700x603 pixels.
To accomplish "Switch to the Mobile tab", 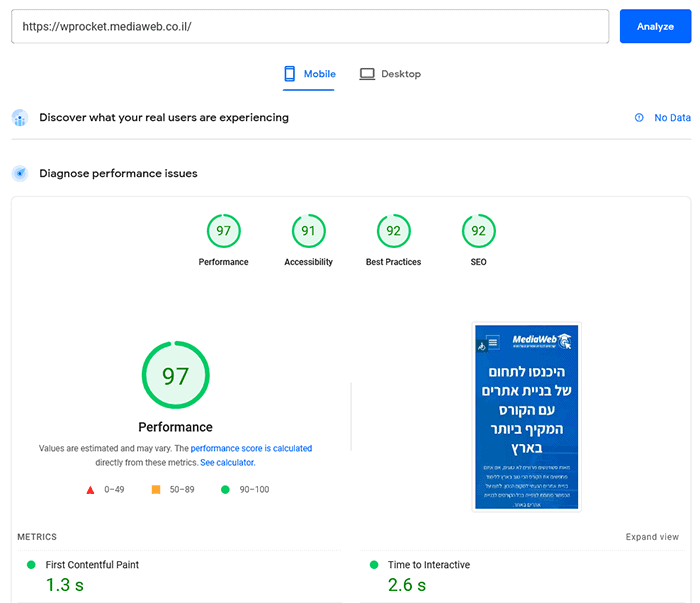I will [309, 74].
